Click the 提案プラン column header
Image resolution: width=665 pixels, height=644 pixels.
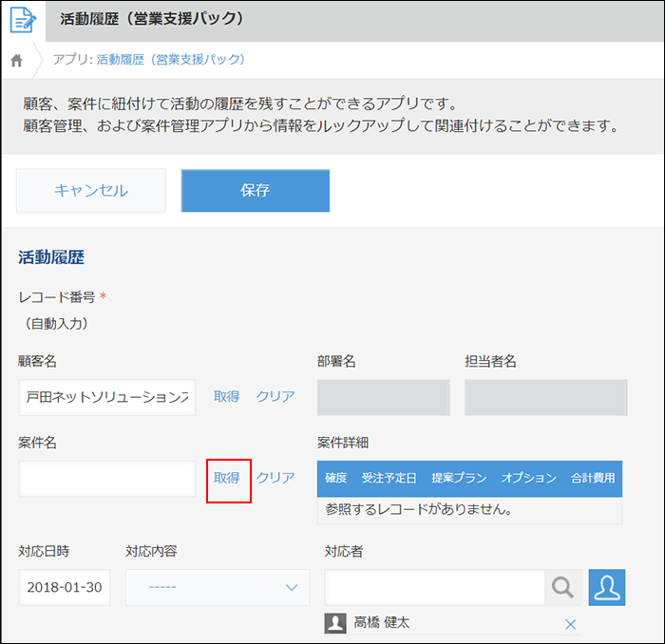pyautogui.click(x=459, y=478)
